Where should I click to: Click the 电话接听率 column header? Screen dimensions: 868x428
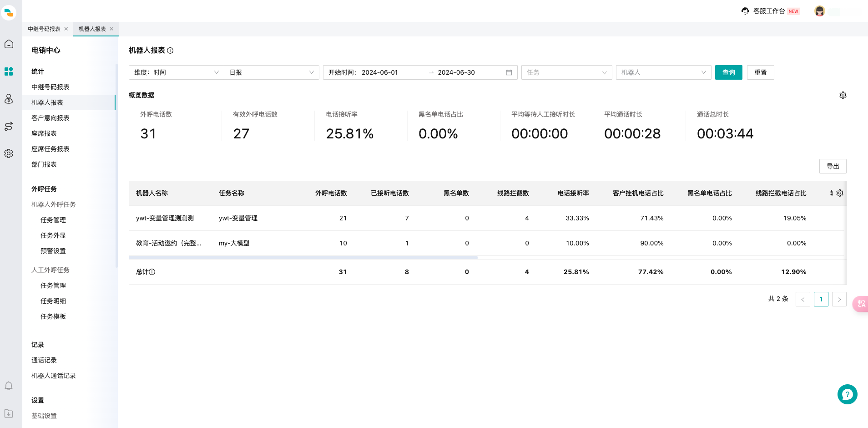click(x=573, y=193)
